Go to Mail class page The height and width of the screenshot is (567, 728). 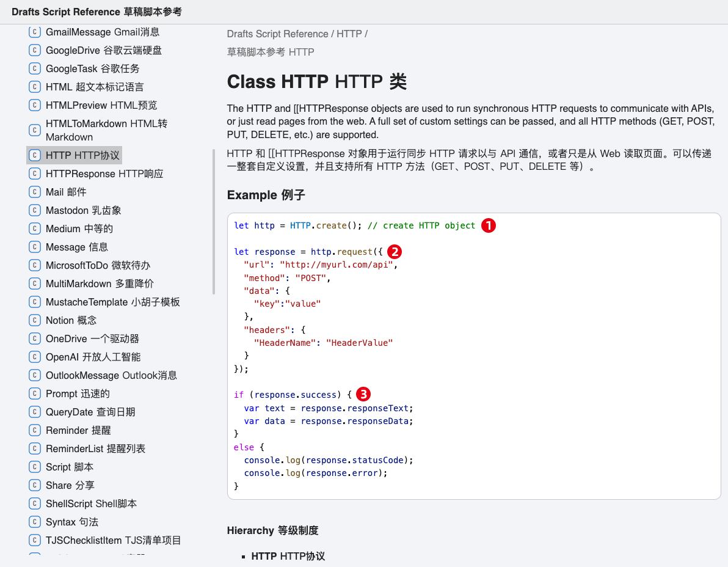tap(66, 192)
